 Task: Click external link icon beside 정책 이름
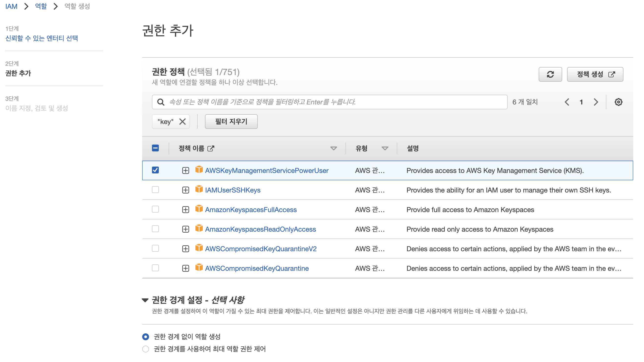[211, 148]
